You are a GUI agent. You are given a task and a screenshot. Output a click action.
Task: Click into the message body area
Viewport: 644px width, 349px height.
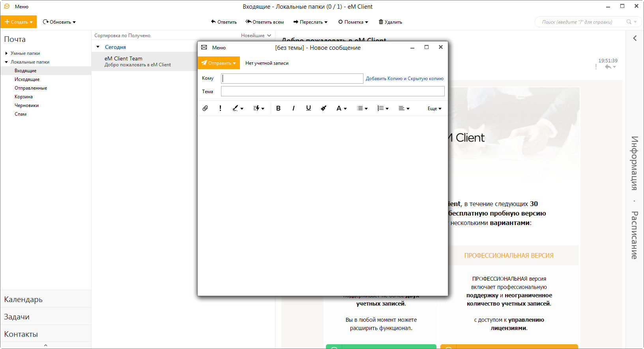323,205
